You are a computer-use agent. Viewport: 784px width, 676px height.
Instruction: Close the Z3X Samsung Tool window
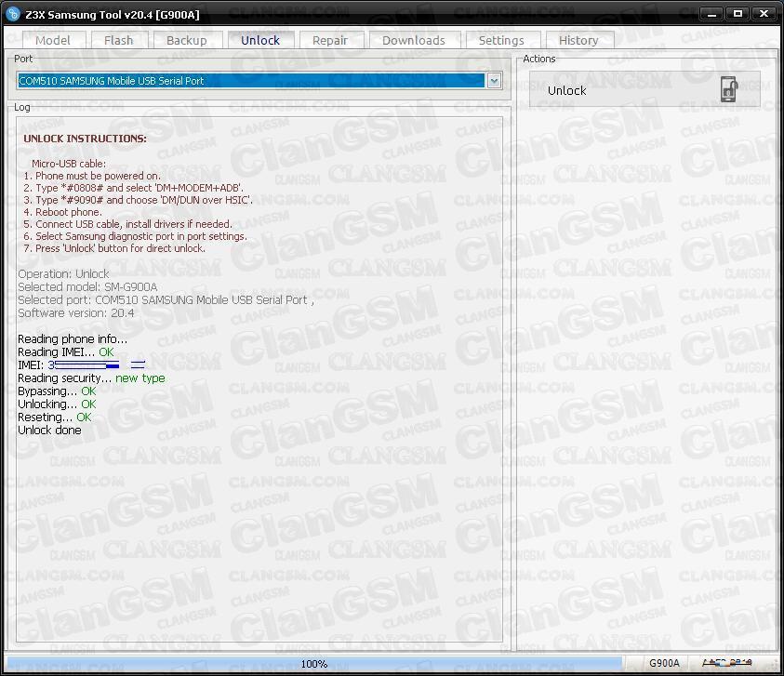coord(764,14)
